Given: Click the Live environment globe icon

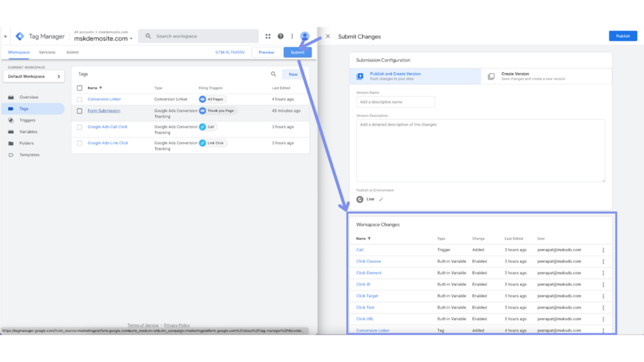Looking at the screenshot, I should point(360,199).
